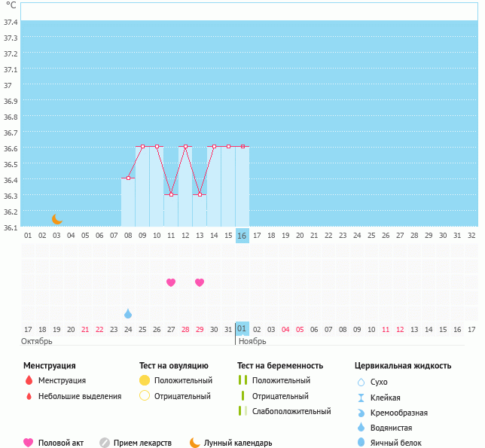The image size is (485, 448).
Task: Click the Прием лекарств pill icon
Action: click(105, 443)
